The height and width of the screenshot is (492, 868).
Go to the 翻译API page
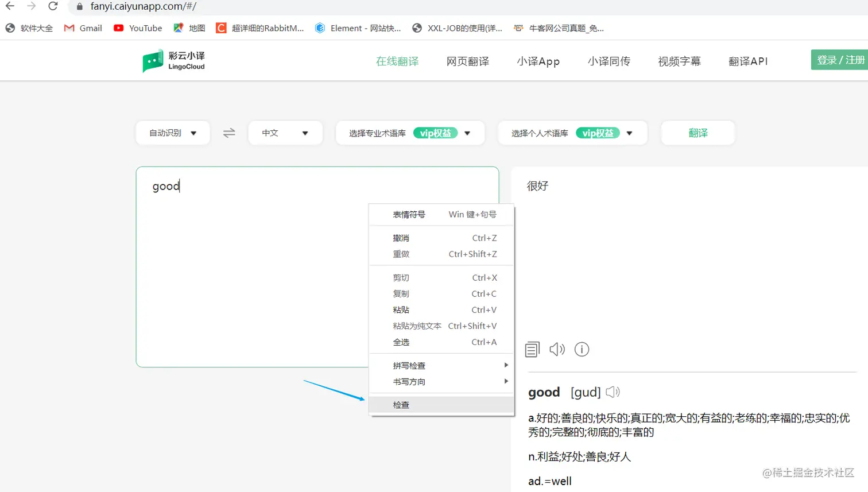(748, 61)
